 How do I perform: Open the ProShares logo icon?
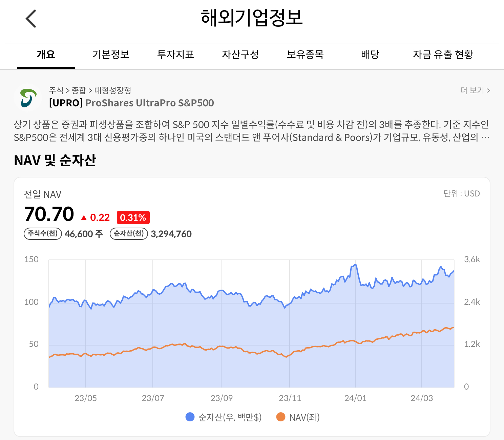coord(28,98)
